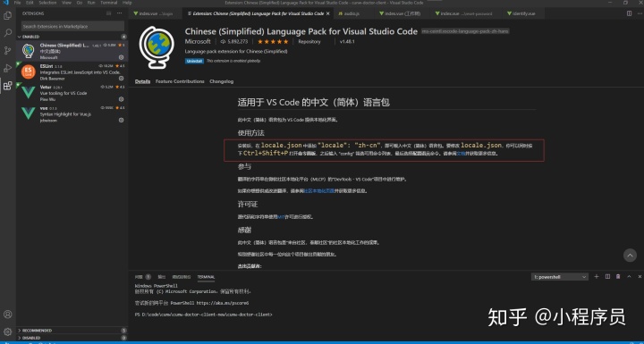Viewport: 644px width, 344px height.
Task: Open manage gear for Chinese language pack
Action: point(121,57)
